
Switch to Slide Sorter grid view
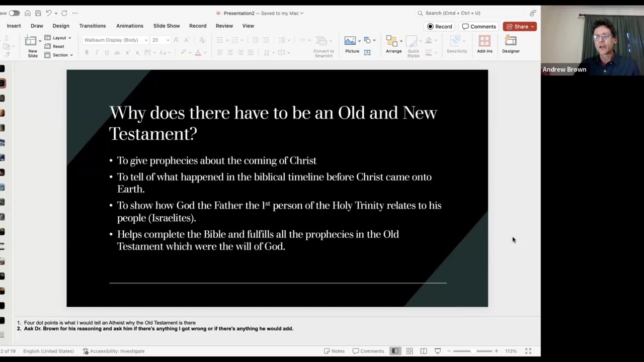tap(410, 351)
